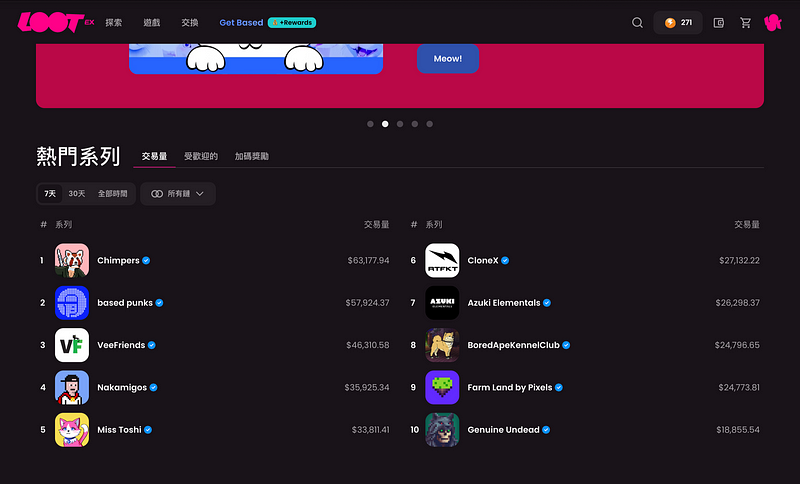Open the Chimpers collection thumbnail
The image size is (800, 484).
(x=72, y=260)
